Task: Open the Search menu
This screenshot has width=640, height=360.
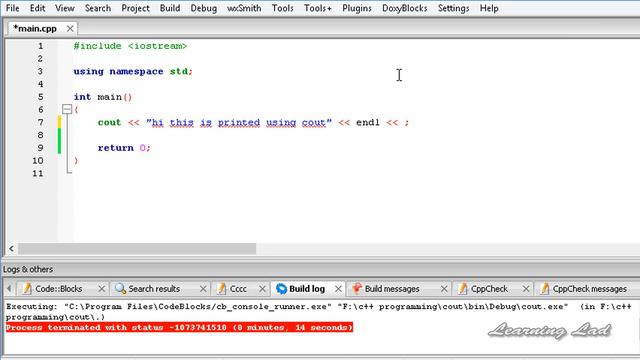Action: (x=98, y=8)
